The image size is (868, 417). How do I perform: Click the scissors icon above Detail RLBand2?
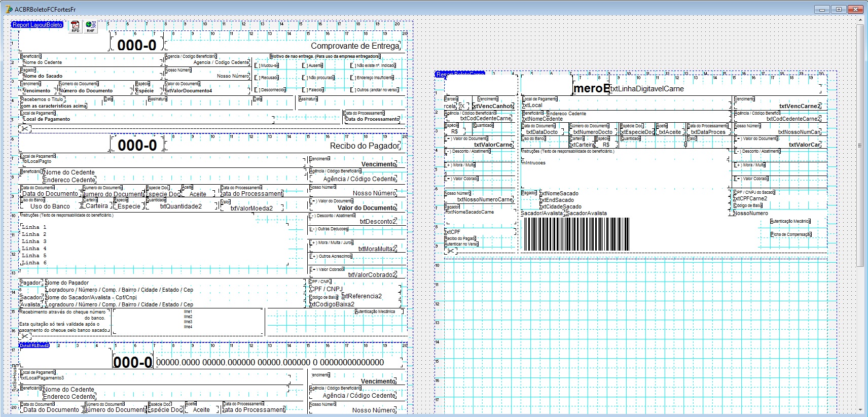(25, 336)
